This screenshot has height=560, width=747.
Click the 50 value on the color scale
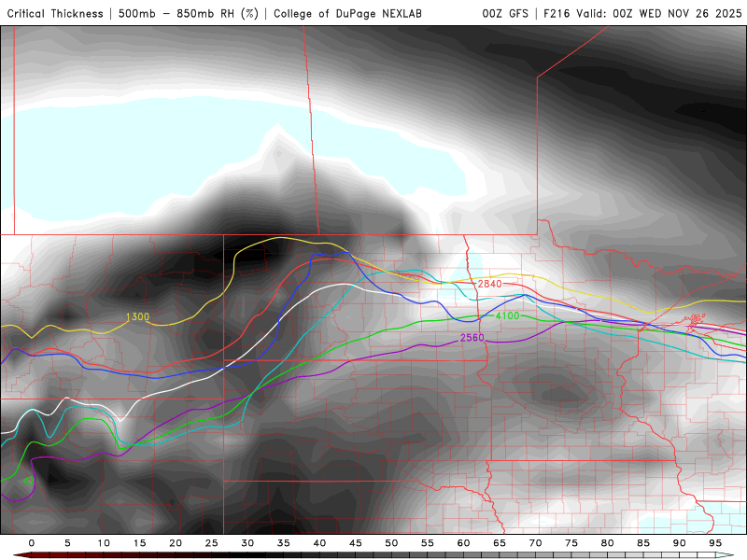tap(391, 543)
